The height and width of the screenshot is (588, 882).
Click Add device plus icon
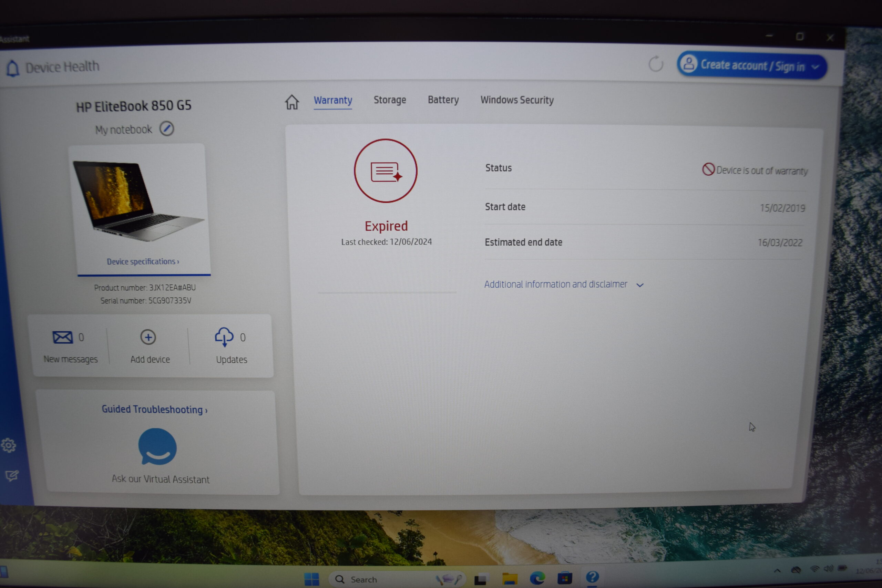pos(148,337)
